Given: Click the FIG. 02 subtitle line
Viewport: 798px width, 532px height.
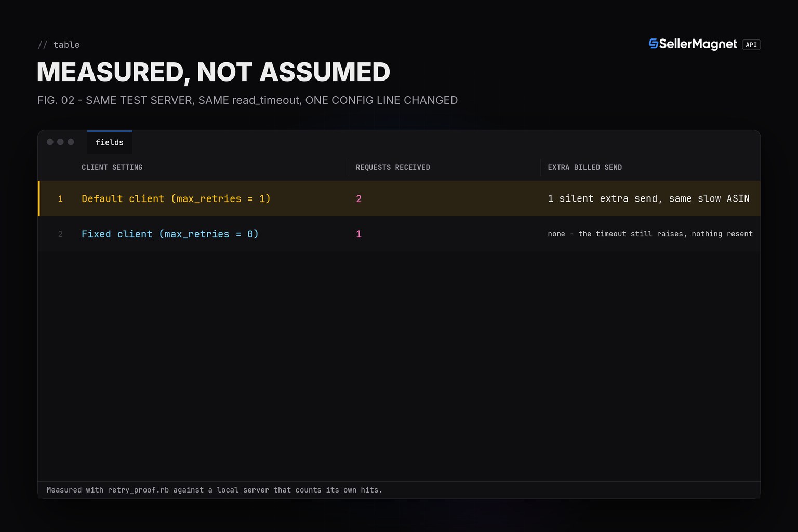Looking at the screenshot, I should (x=247, y=100).
